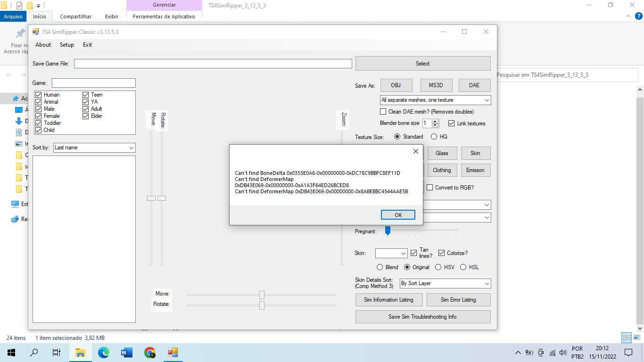The height and width of the screenshot is (362, 644).
Task: Enable the Clean DAE mesh option
Action: point(383,111)
